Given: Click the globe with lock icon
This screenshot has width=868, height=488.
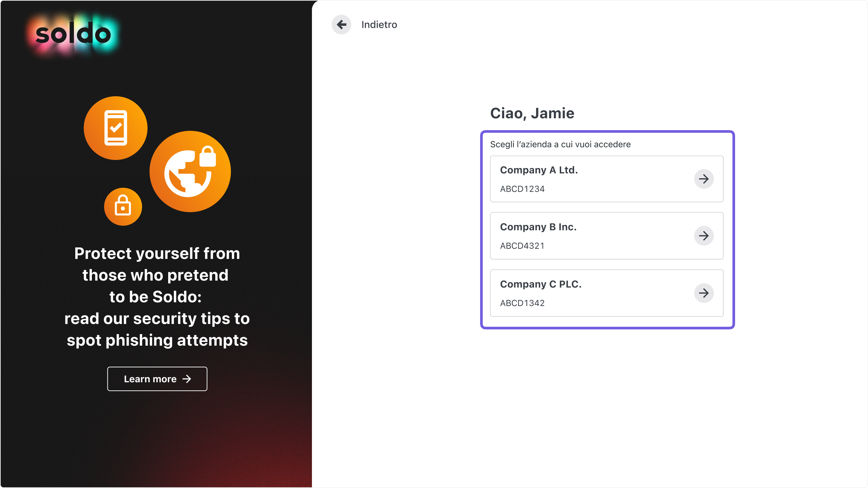Looking at the screenshot, I should click(x=190, y=171).
